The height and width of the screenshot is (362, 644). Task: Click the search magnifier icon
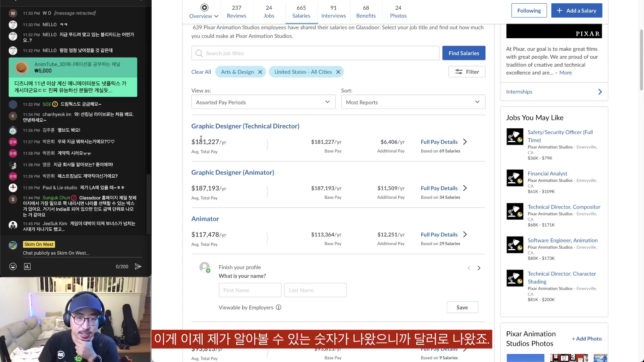tap(199, 53)
